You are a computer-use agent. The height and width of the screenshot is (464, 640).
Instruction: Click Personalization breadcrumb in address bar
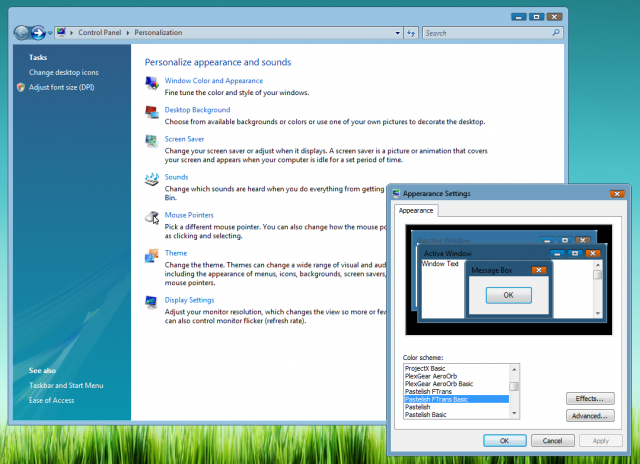(x=158, y=32)
